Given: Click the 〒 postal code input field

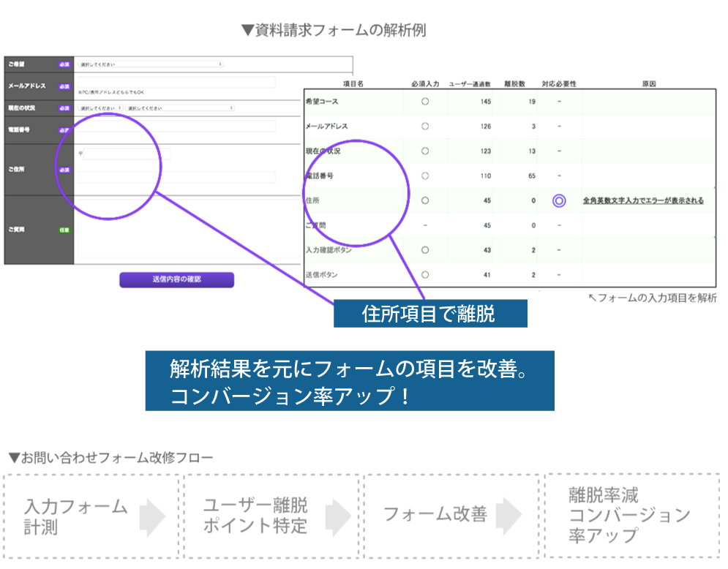Looking at the screenshot, I should 128,154.
